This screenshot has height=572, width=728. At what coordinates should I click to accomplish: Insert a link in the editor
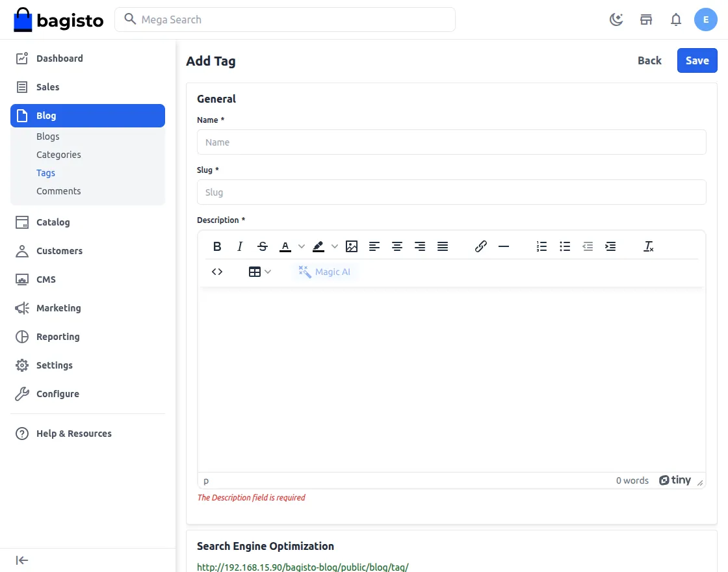click(480, 246)
